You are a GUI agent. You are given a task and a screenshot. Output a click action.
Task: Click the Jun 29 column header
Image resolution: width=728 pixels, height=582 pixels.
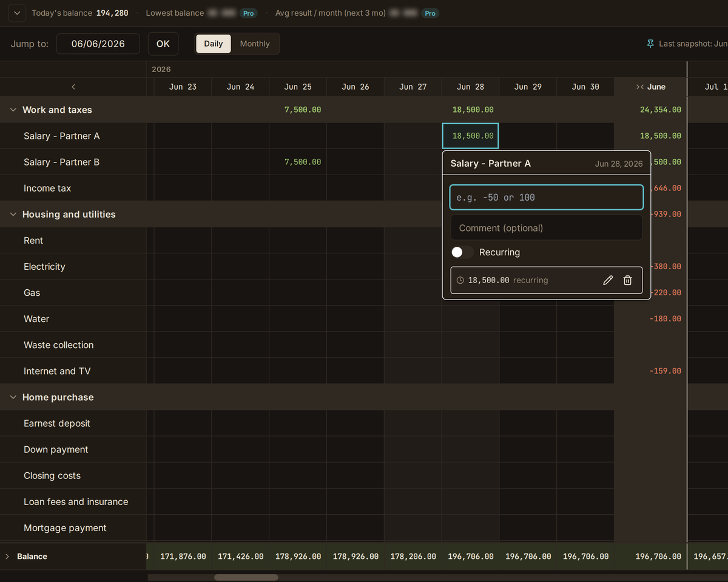pos(528,87)
